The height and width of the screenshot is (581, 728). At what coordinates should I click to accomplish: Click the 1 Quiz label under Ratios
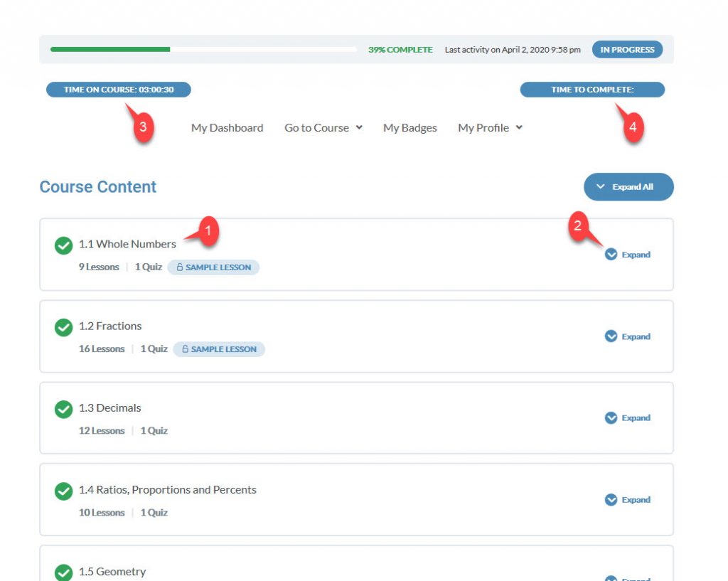[154, 512]
